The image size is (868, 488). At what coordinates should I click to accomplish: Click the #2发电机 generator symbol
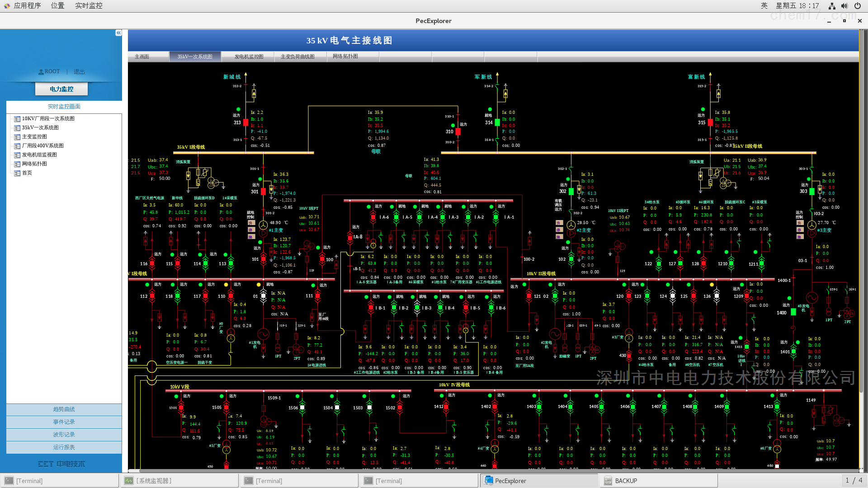[555, 334]
